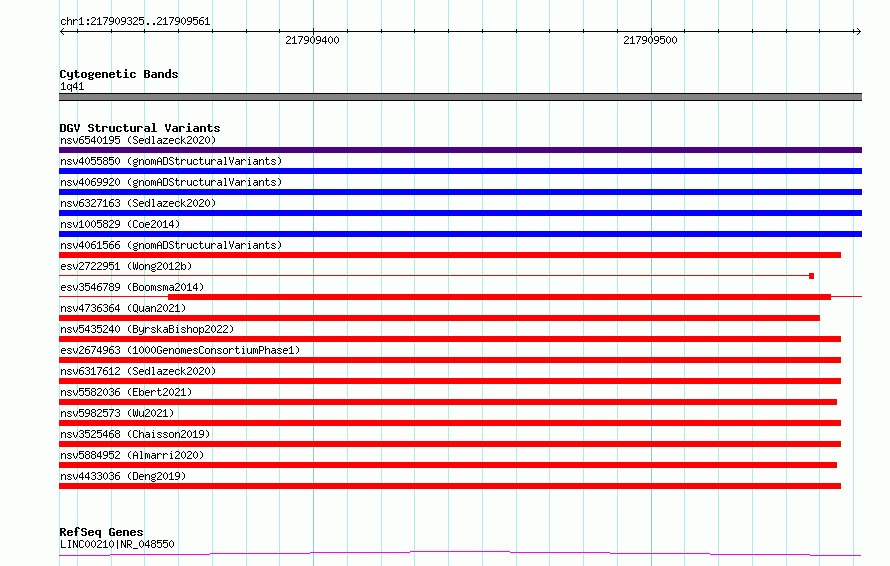Click the nsv3525468 (Chaisson2019) label
The height and width of the screenshot is (566, 890).
[x=135, y=434]
